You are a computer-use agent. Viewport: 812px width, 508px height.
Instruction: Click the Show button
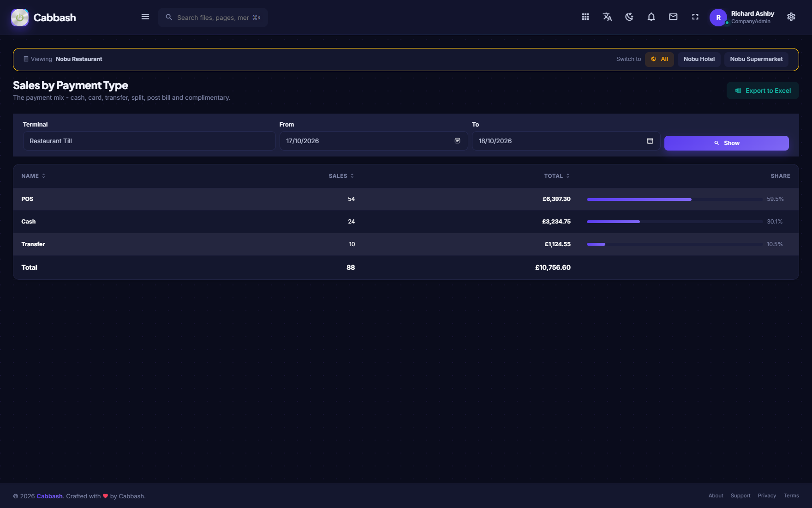pyautogui.click(x=727, y=143)
